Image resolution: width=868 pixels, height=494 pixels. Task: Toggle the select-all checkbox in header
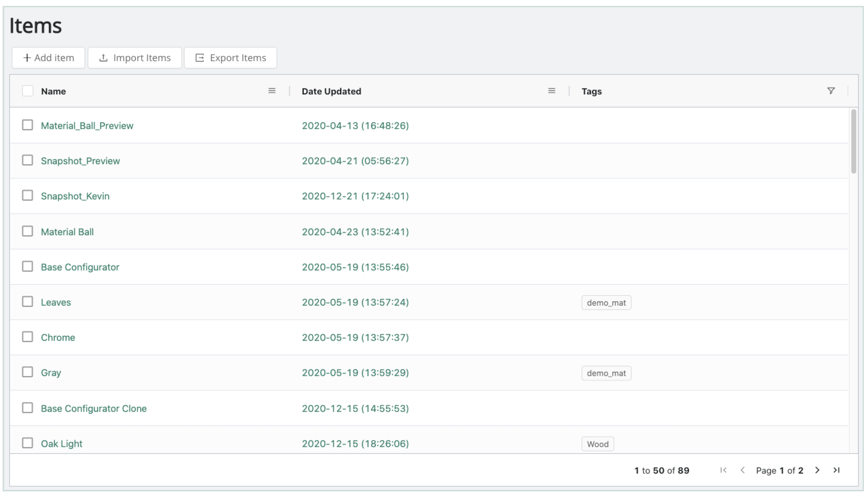[x=27, y=91]
